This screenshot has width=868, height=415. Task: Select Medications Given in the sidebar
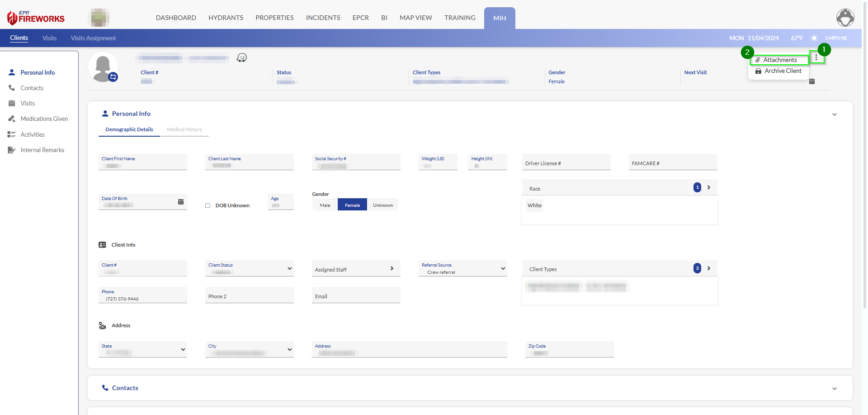pos(43,119)
